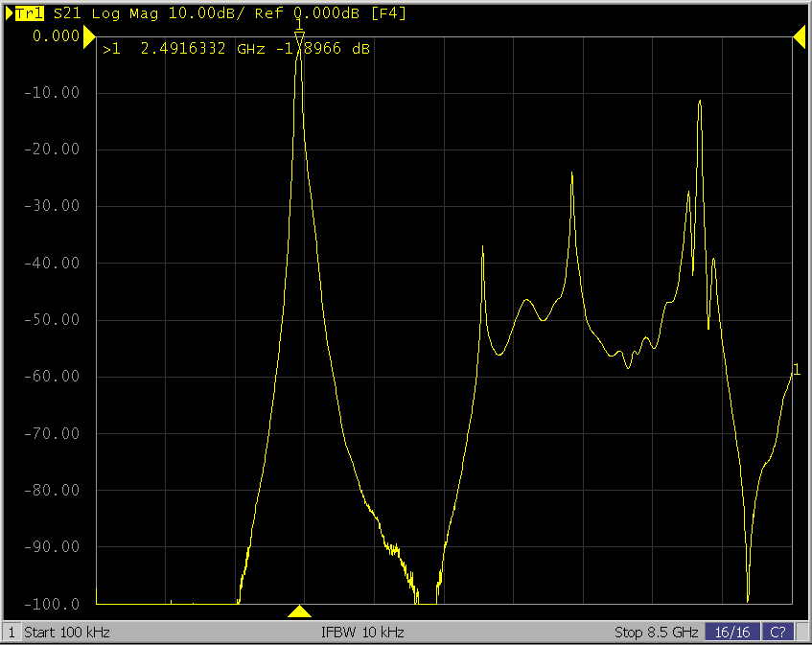Click the -100.0 y-axis scale label

click(56, 604)
